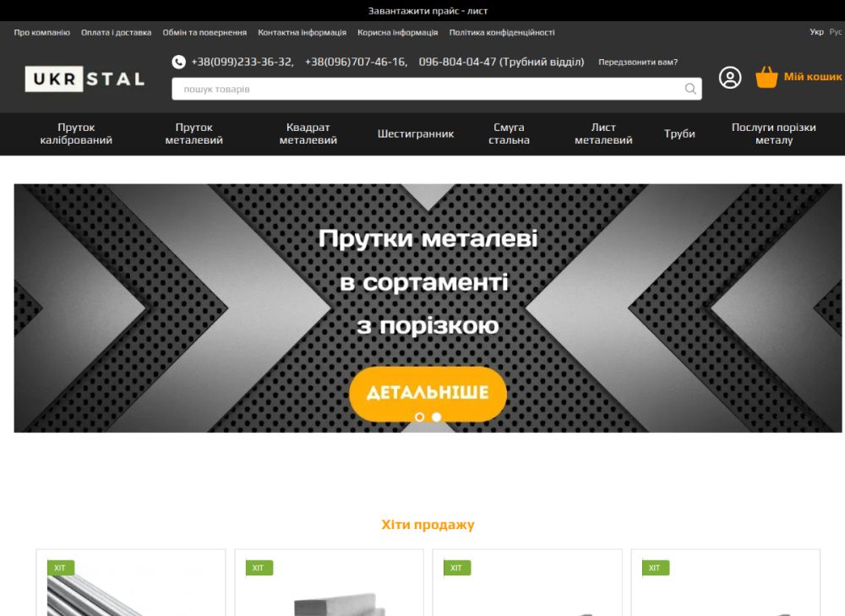845x616 pixels.
Task: Open the Пруток металевий category
Action: click(194, 134)
